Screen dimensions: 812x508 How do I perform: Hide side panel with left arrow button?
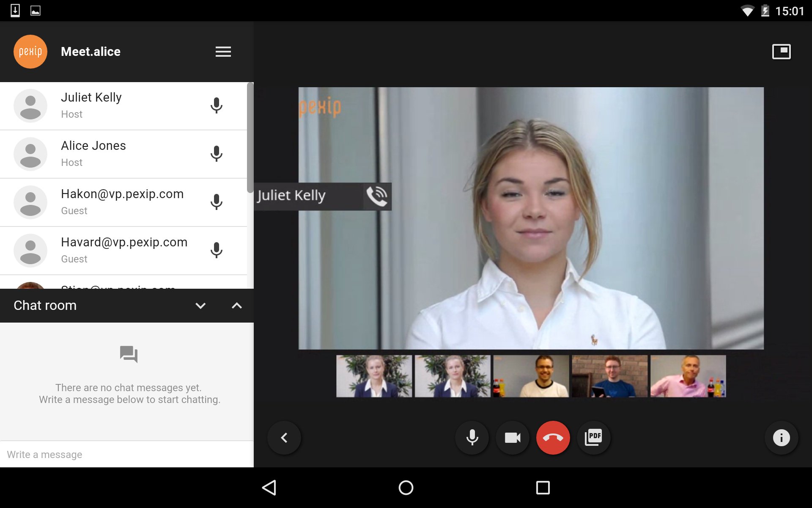284,438
